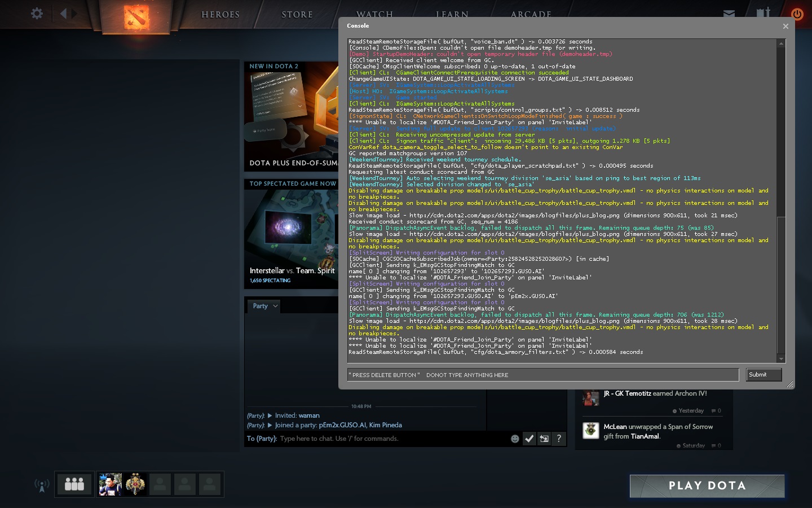
Task: Go back with the left navigation arrow
Action: click(63, 13)
